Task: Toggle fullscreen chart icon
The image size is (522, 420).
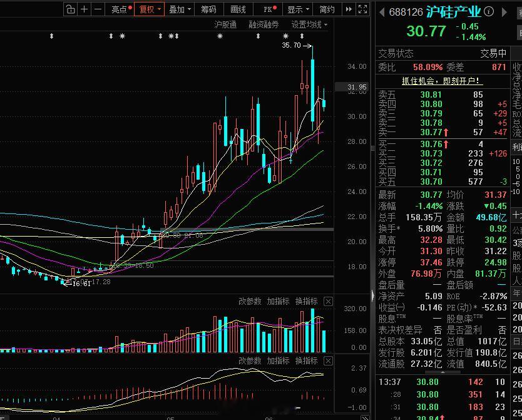Action: pyautogui.click(x=362, y=9)
